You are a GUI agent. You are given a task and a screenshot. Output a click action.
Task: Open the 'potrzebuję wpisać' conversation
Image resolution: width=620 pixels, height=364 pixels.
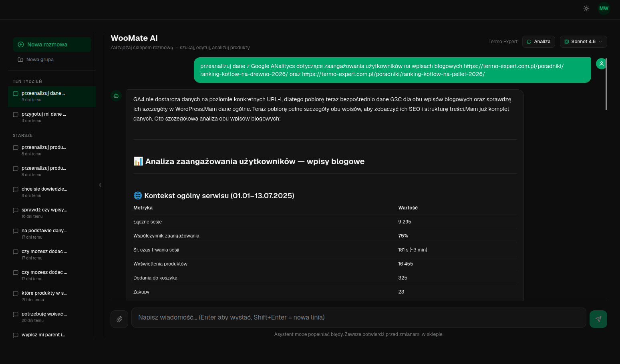(52, 317)
